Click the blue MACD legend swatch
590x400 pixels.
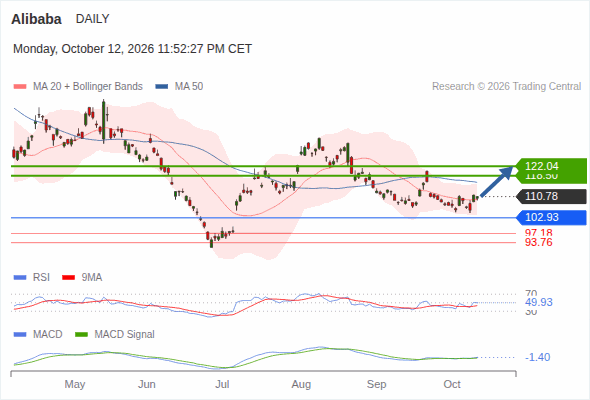tap(20, 335)
